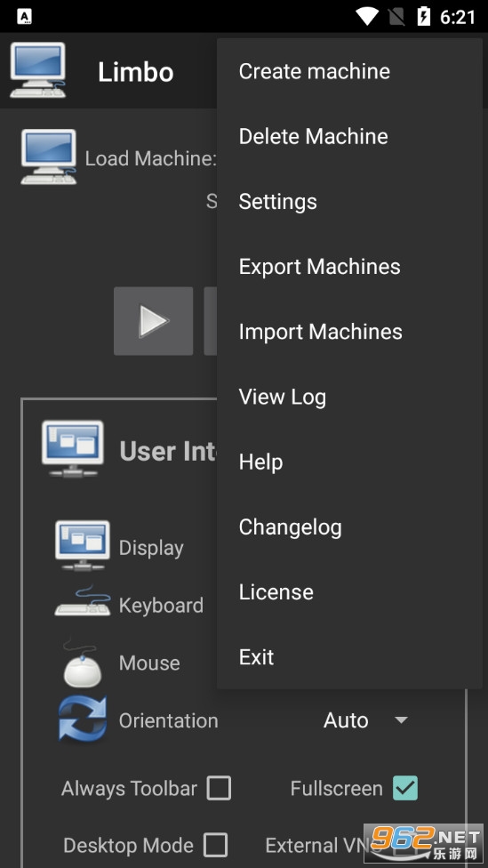The image size is (488, 868).
Task: Tap the Mouse icon
Action: 82,662
